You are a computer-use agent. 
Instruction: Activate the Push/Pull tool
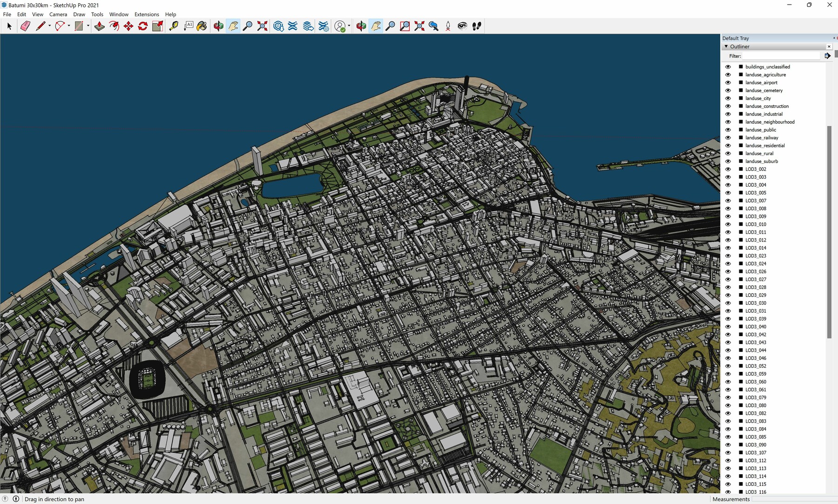coord(100,26)
